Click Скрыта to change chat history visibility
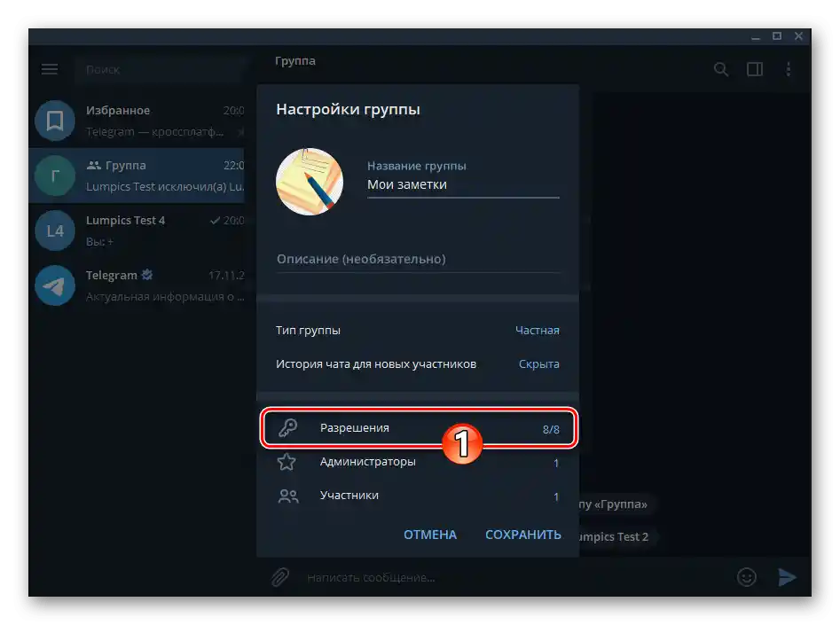The width and height of the screenshot is (840, 625). 539,363
